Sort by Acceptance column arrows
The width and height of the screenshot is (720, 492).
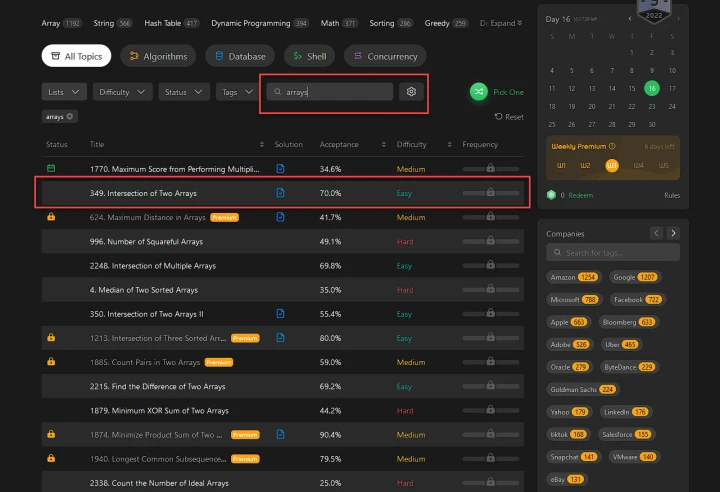(x=383, y=144)
